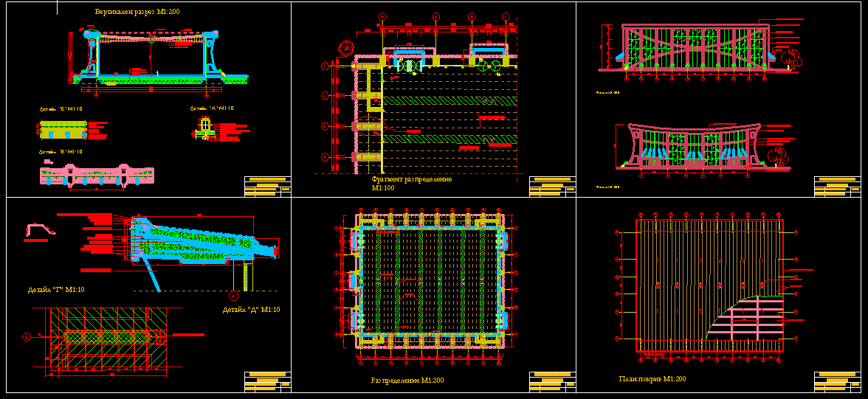868x399 pixels.
Task: Select the Детайл "А" M1:10 label
Action: (x=212, y=108)
